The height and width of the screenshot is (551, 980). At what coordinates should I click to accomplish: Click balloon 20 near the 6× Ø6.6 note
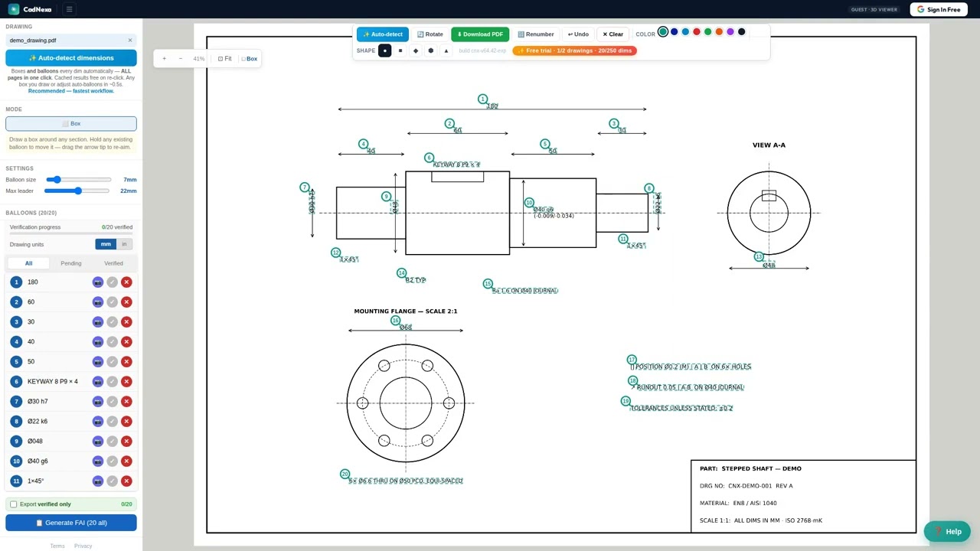[x=345, y=474]
